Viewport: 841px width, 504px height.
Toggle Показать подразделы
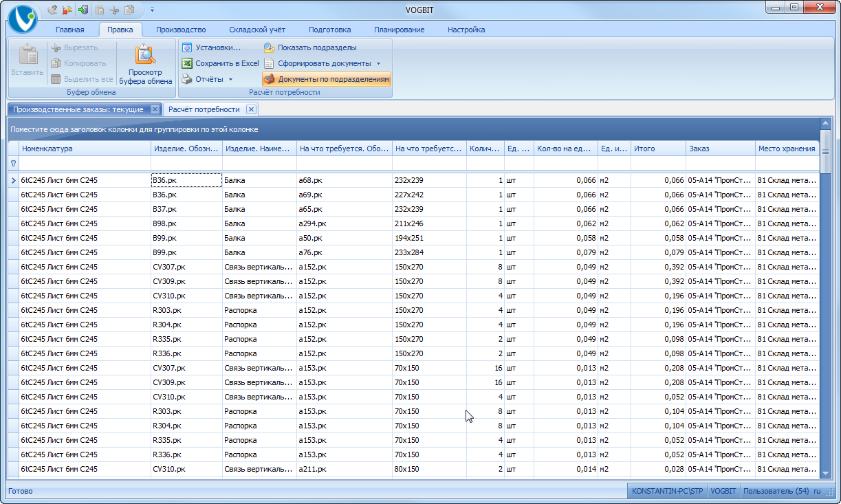click(310, 47)
